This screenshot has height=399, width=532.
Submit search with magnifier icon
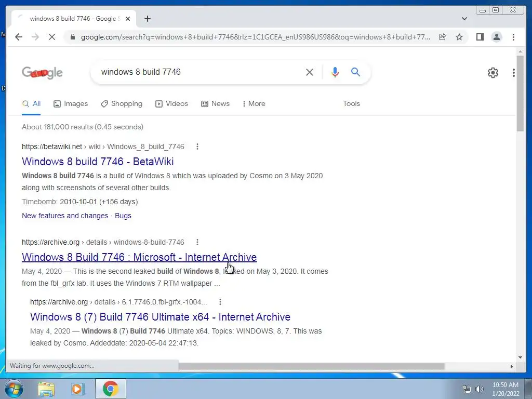[355, 72]
